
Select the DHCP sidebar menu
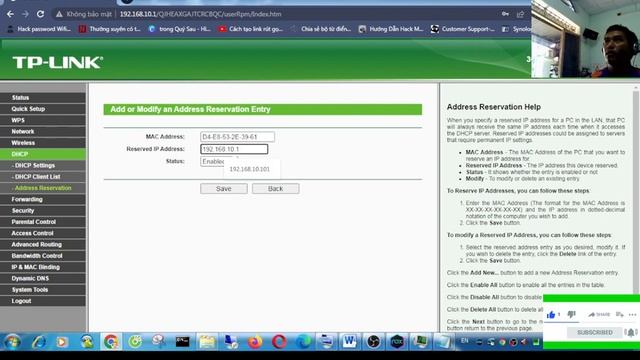43,154
